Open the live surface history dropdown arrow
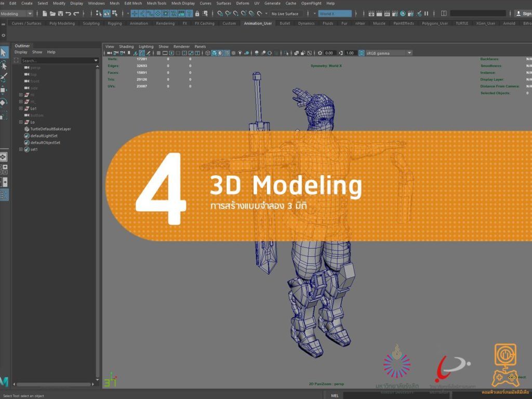Viewport: 532px width, 399px height. [x=267, y=14]
